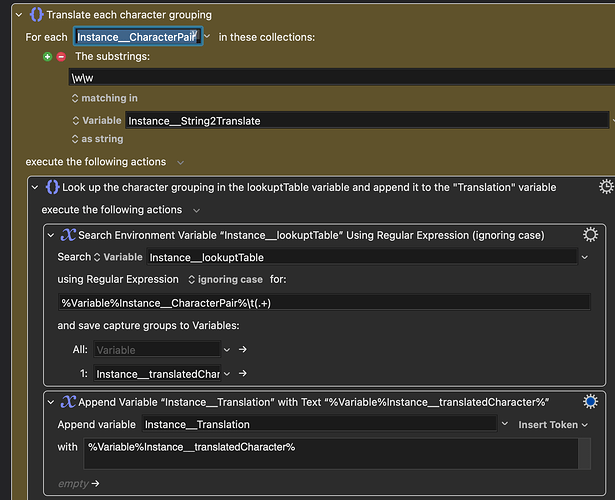Screen dimensions: 615x500
Task: Collapse the Translate each character grouping action
Action: 19,15
